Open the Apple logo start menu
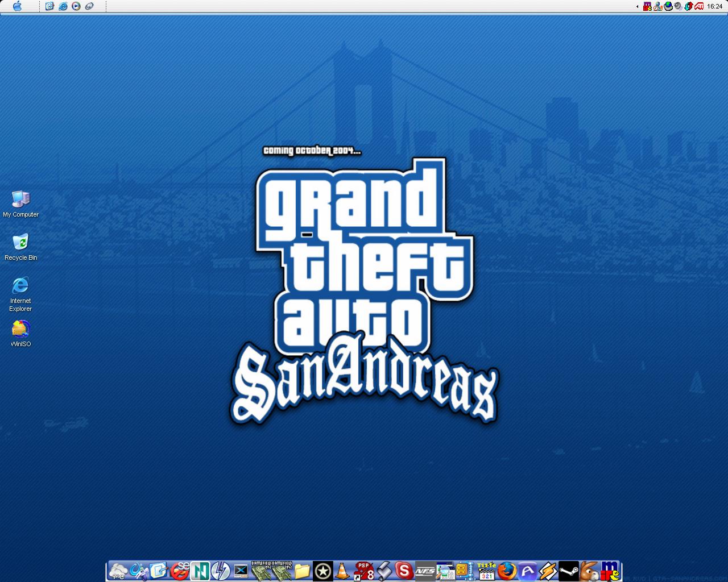This screenshot has height=582, width=728. [17, 6]
